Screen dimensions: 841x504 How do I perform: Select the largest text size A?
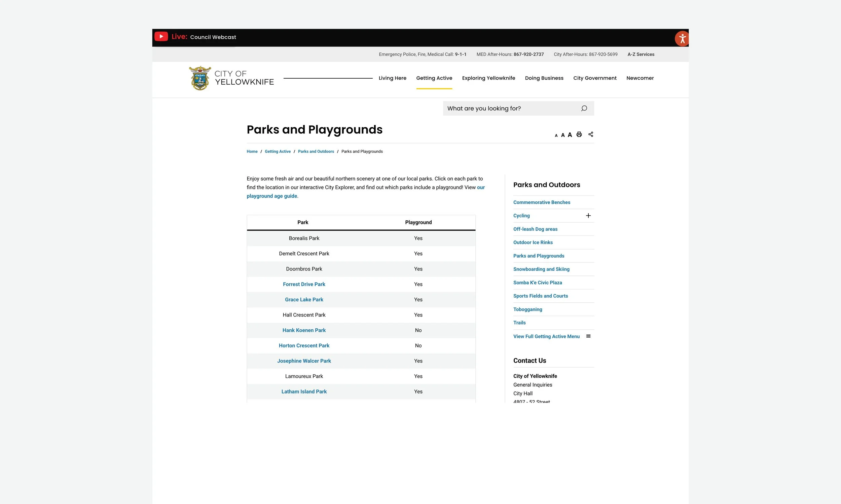click(x=570, y=135)
